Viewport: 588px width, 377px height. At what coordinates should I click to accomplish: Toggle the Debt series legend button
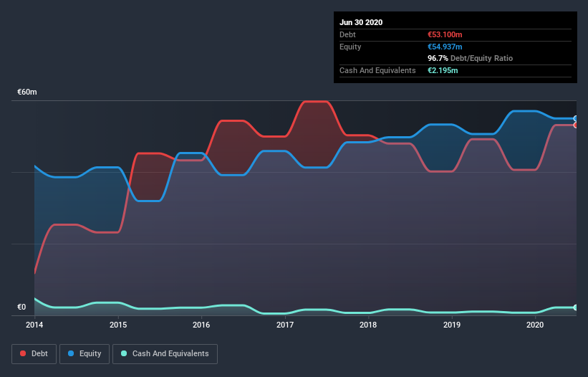click(34, 354)
